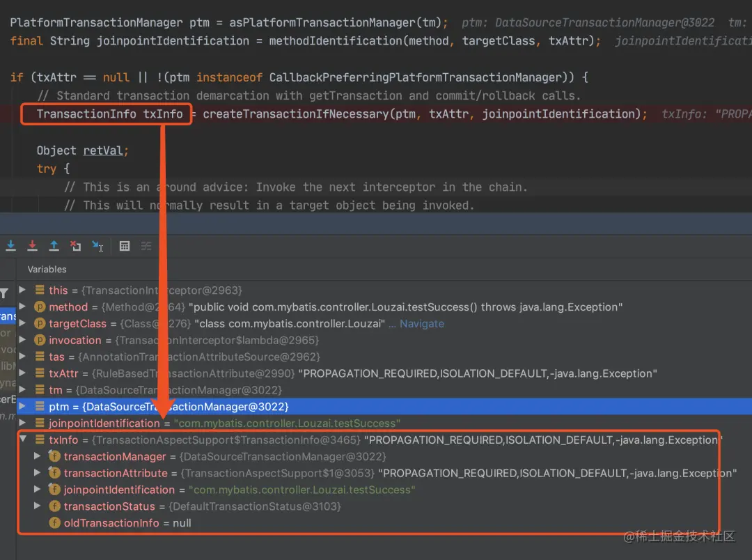
Task: Collapse the 'txInfo' variable node
Action: (22, 439)
